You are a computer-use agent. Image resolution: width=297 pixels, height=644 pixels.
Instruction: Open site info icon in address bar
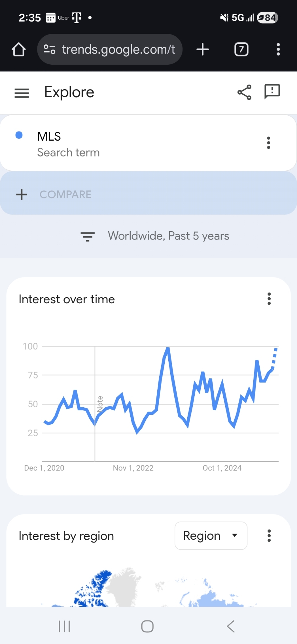pos(50,49)
